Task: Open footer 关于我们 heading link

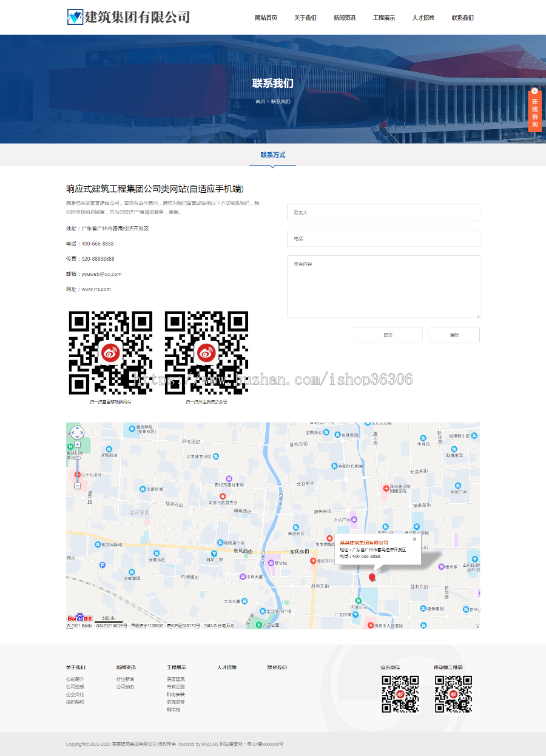Action: click(75, 667)
